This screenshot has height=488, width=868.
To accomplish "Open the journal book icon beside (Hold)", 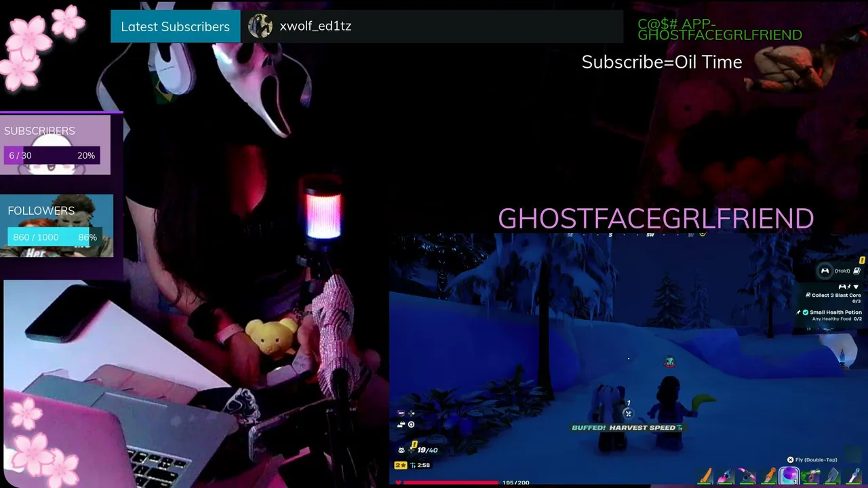I will (856, 271).
